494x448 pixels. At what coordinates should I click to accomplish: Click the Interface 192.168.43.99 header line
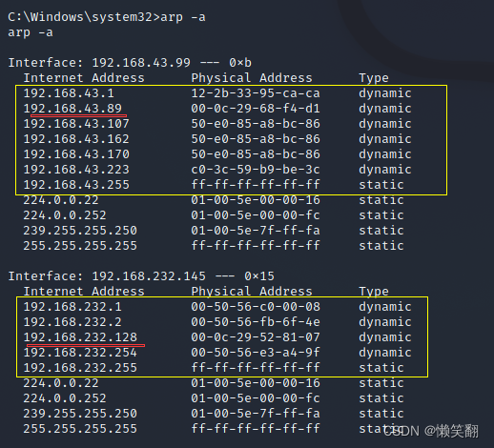pos(130,63)
